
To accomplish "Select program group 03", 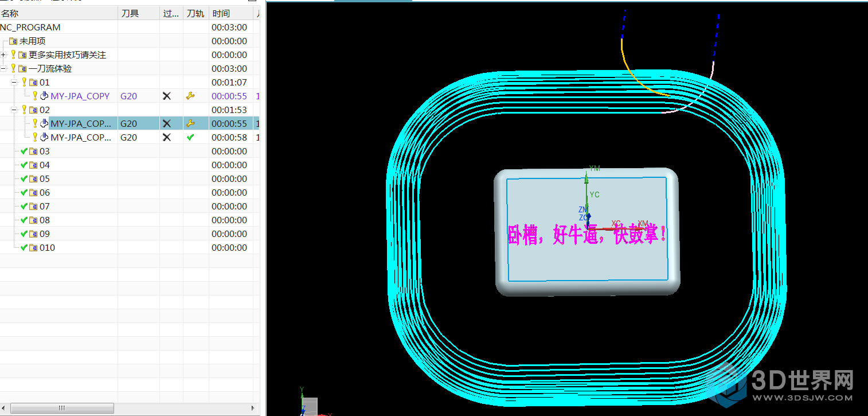I will pos(45,151).
